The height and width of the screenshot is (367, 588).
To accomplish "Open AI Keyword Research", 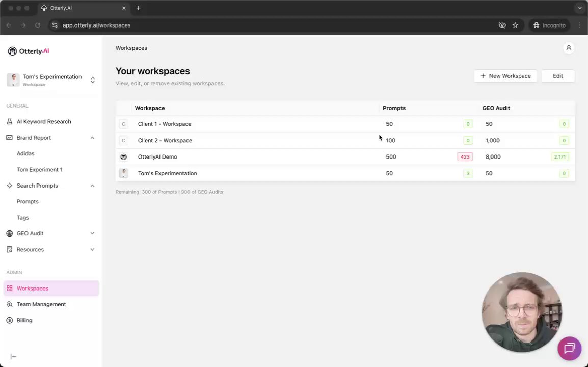I will point(43,122).
